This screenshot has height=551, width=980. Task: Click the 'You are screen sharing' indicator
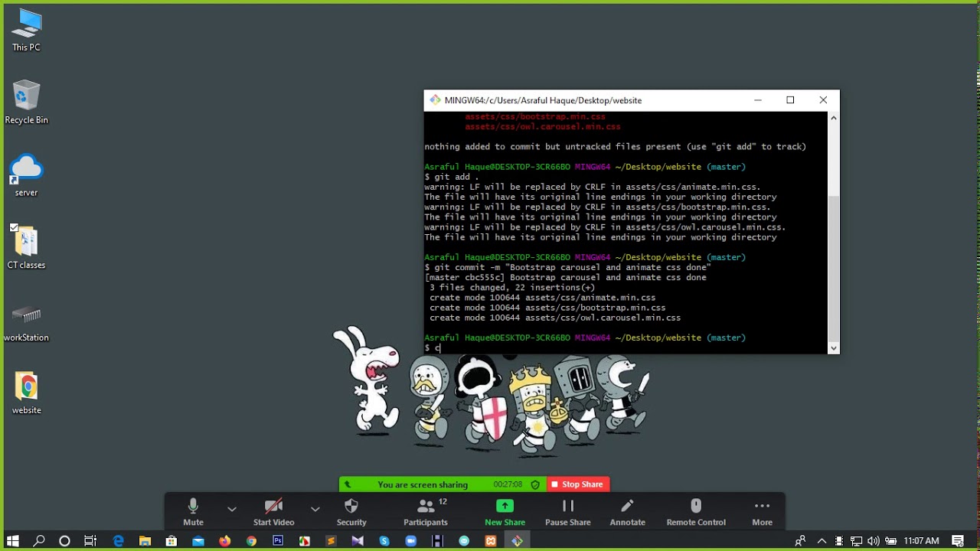coord(422,484)
